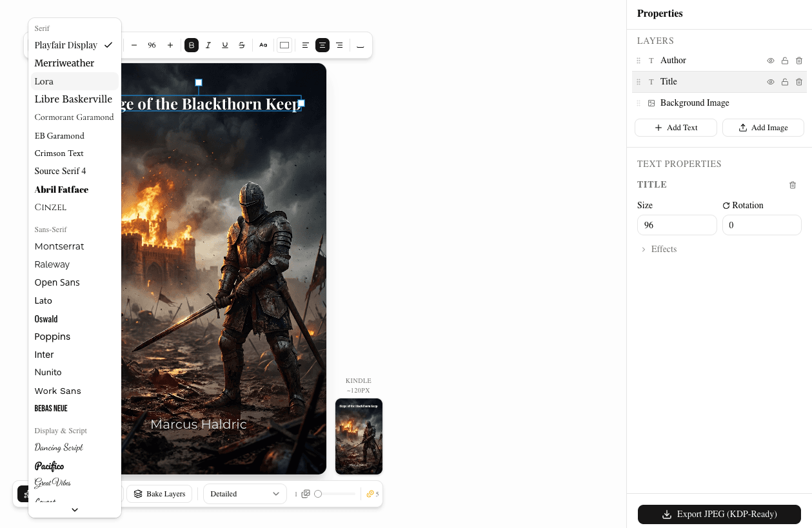
Task: Add a new text layer with Add Text
Action: [675, 127]
